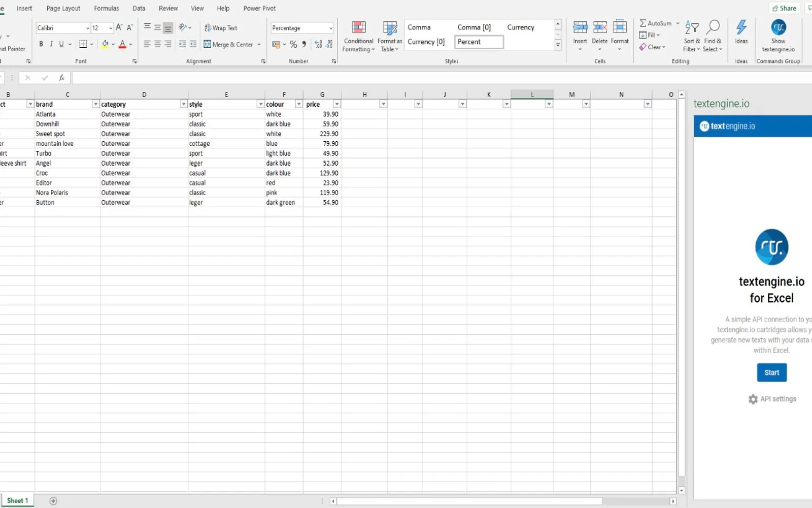Toggle italic formatting
Image resolution: width=812 pixels, height=508 pixels.
[x=51, y=44]
